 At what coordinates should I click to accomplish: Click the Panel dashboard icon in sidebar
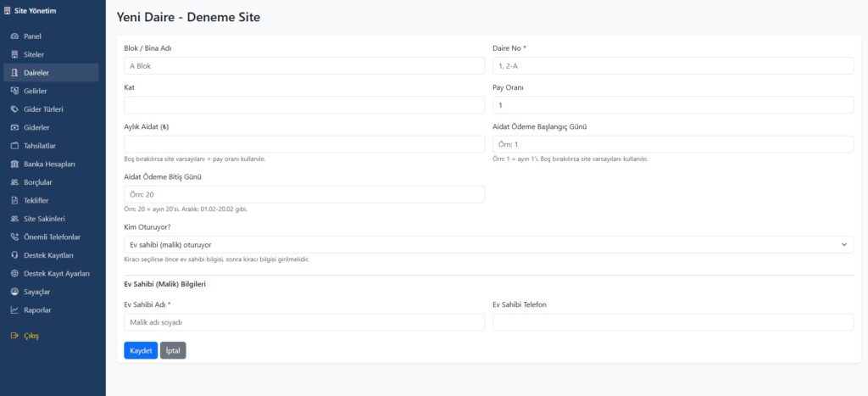[x=14, y=36]
